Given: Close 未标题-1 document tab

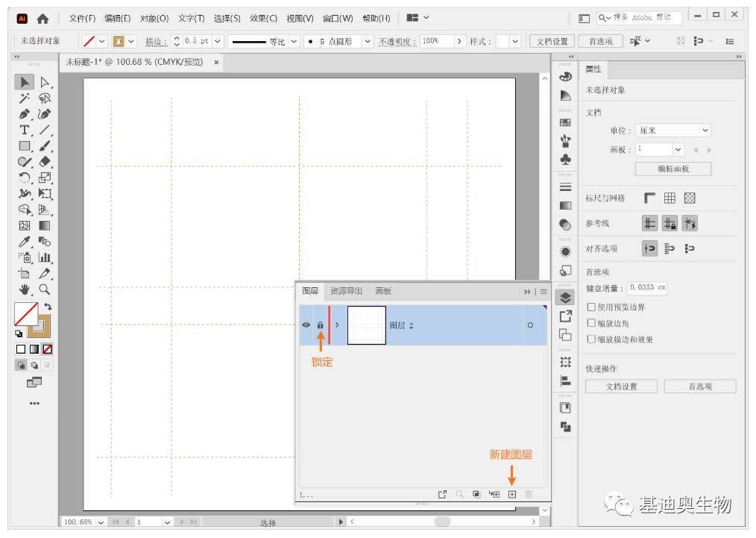Looking at the screenshot, I should click(216, 62).
